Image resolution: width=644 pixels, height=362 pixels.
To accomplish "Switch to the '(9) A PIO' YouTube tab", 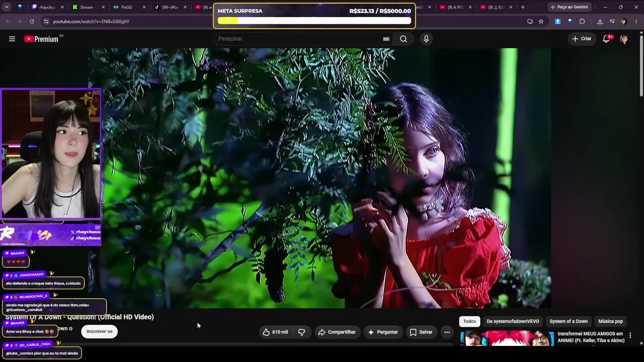I will pyautogui.click(x=455, y=7).
